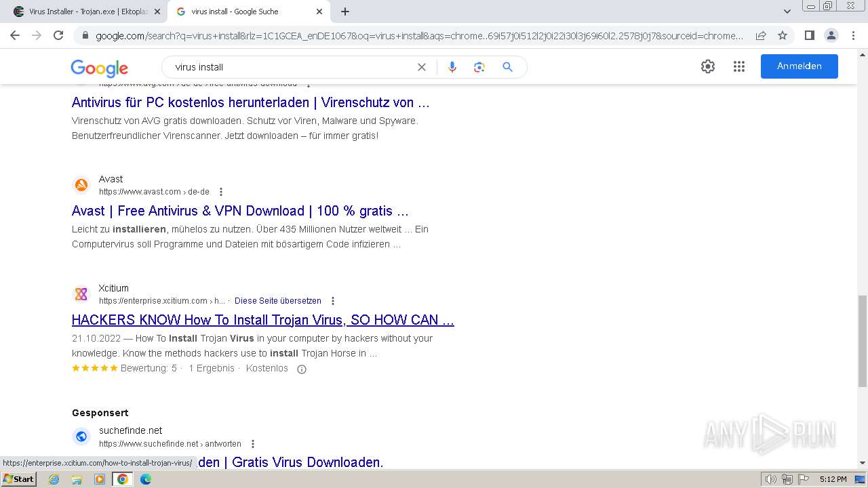
Task: Search by voice microphone icon
Action: pyautogui.click(x=452, y=67)
